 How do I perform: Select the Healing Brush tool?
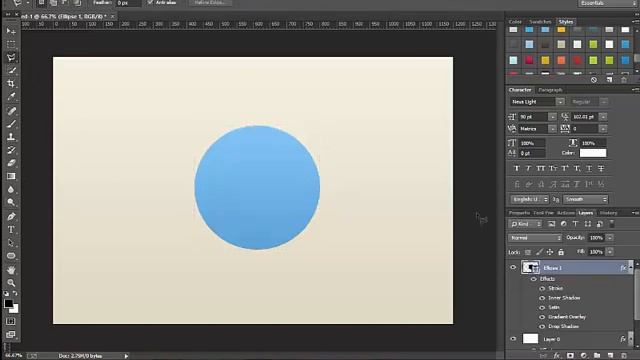coord(11,111)
